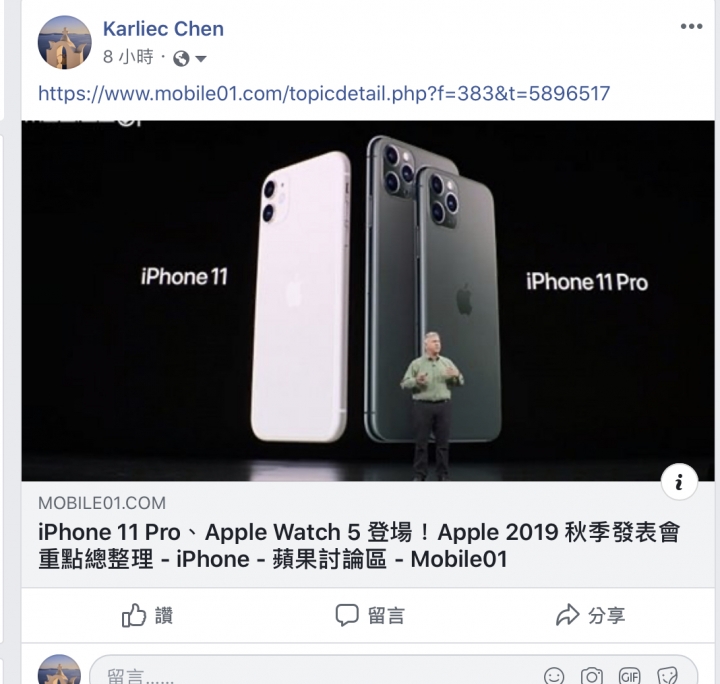Add a sticker to the comment
This screenshot has width=720, height=684.
point(667,676)
